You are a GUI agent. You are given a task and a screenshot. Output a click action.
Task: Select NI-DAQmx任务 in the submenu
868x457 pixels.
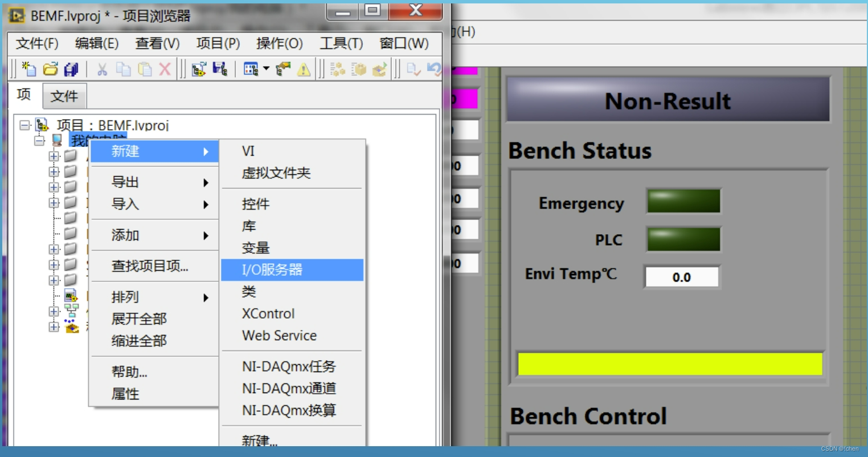(x=292, y=366)
